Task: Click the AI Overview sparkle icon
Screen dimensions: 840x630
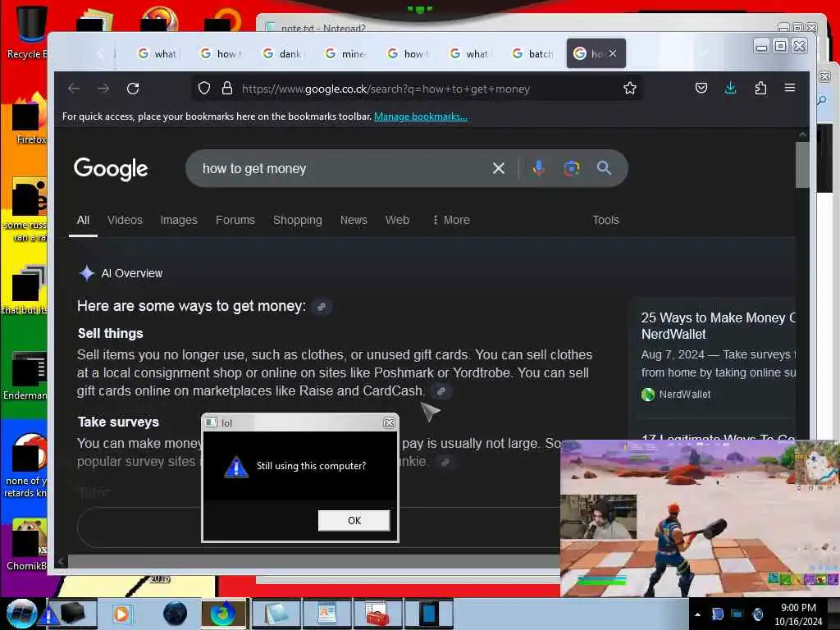Action: click(x=86, y=273)
